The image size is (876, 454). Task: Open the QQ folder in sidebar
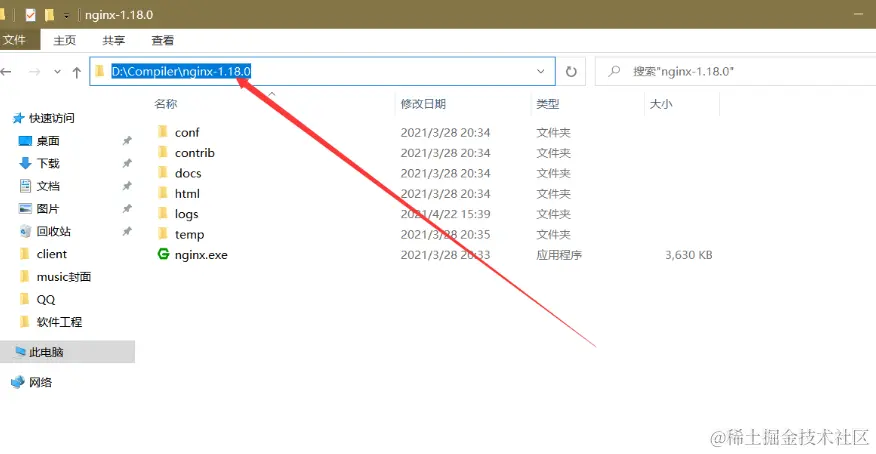click(x=46, y=300)
